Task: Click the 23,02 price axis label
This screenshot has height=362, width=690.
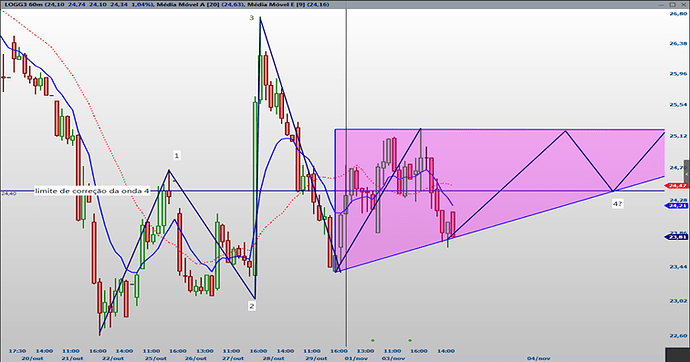Action: pyautogui.click(x=678, y=301)
